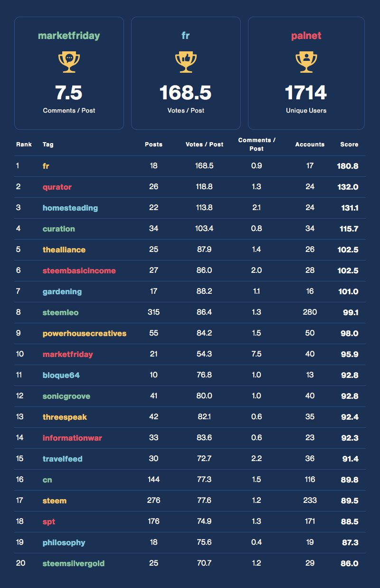Click votes value 80.0 for sonicgroove
380x588 pixels.
(x=204, y=396)
